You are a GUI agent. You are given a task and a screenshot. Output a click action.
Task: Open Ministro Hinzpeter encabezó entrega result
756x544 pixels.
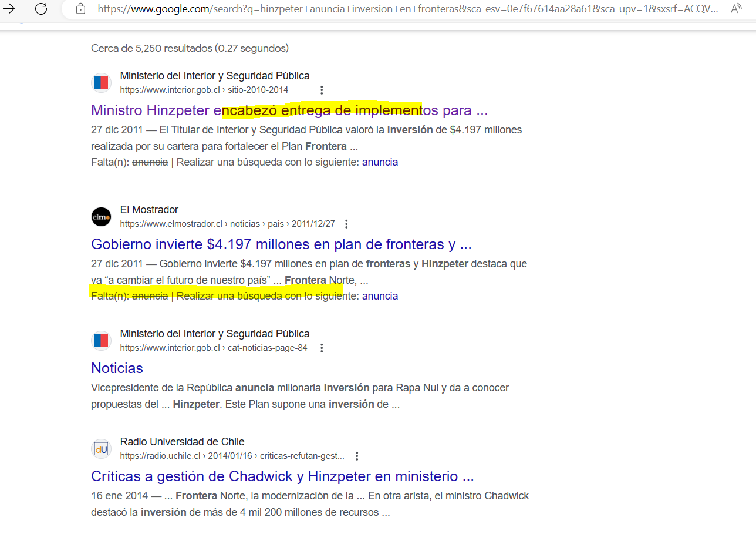click(289, 110)
